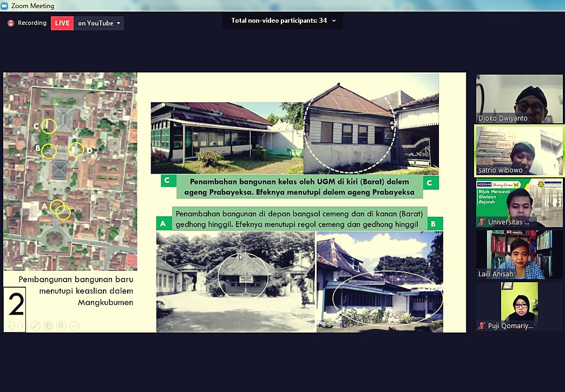Select the slideshow zoom magnifier icon
This screenshot has width=565, height=392.
[x=61, y=326]
